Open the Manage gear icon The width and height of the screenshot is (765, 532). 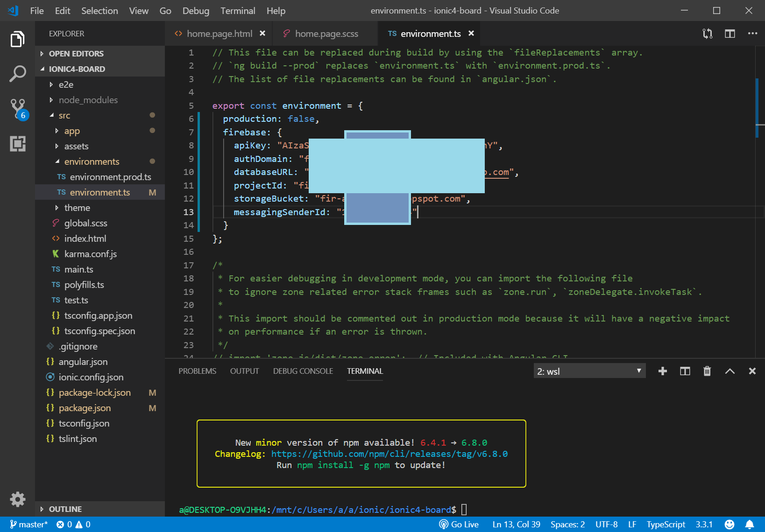[x=18, y=499]
